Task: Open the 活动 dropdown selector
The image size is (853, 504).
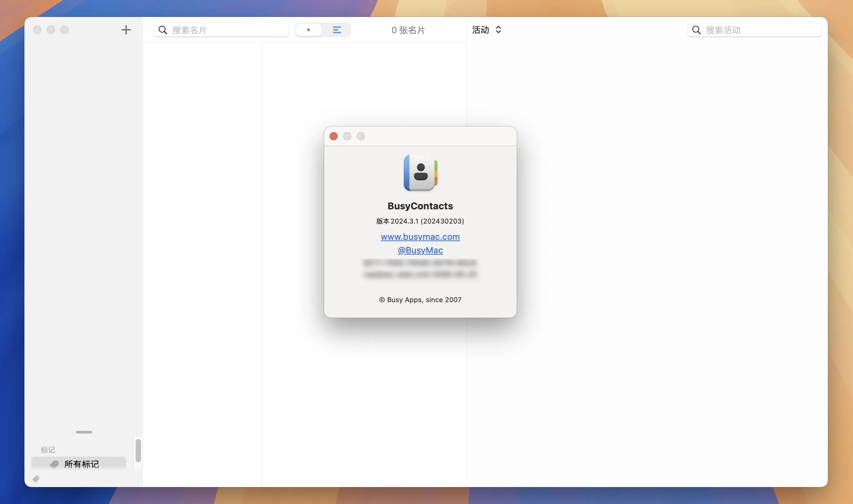Action: (x=486, y=30)
